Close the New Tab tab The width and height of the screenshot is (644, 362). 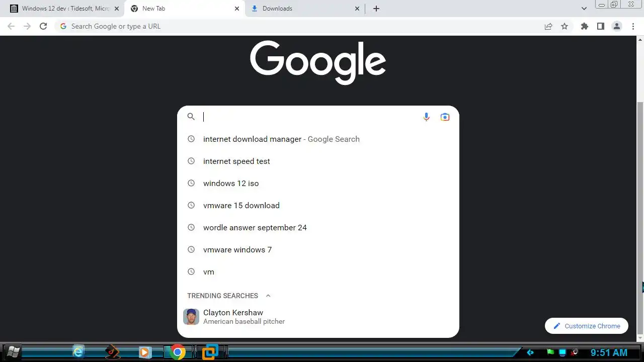[237, 9]
